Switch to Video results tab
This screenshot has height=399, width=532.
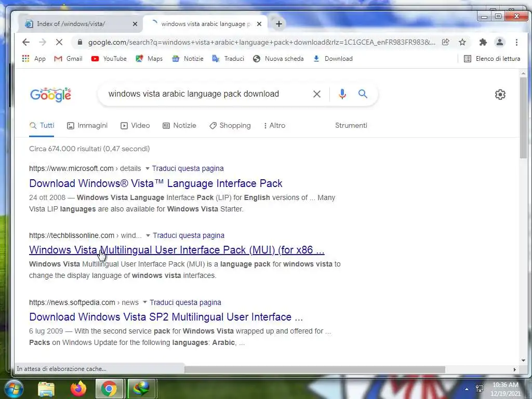(135, 126)
